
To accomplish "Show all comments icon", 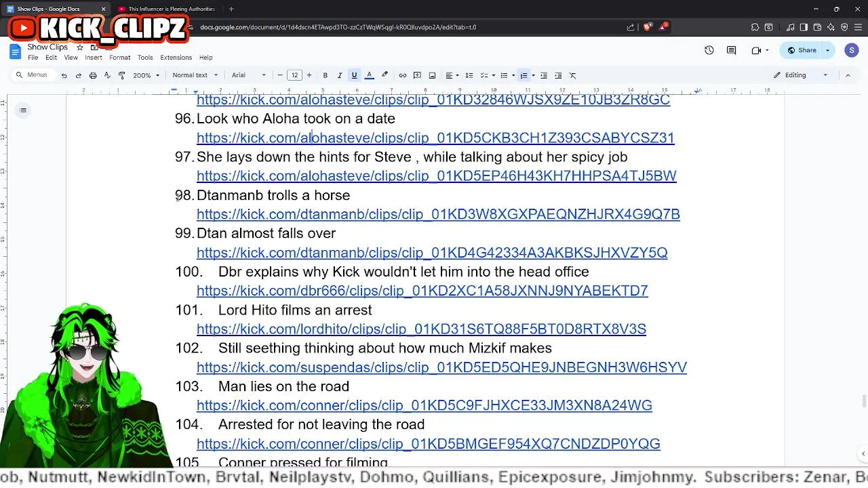I will (x=731, y=50).
